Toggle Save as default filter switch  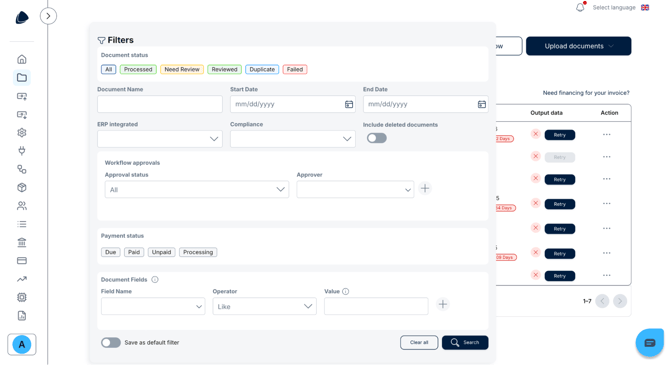point(111,342)
